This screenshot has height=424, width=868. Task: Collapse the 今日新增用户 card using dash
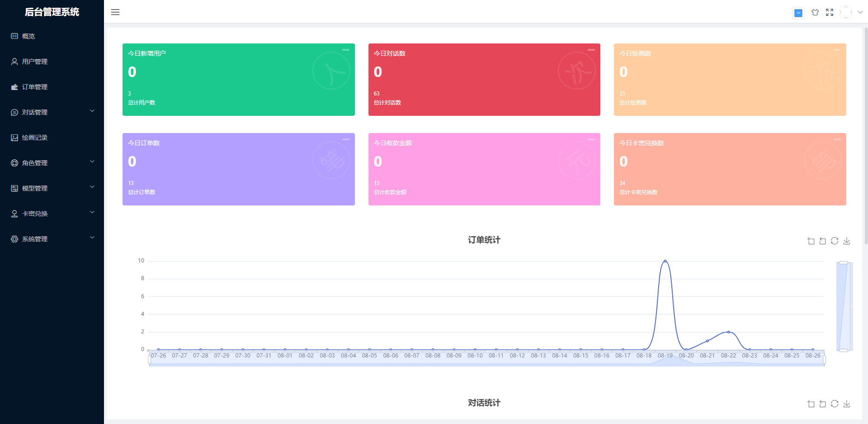[x=346, y=50]
